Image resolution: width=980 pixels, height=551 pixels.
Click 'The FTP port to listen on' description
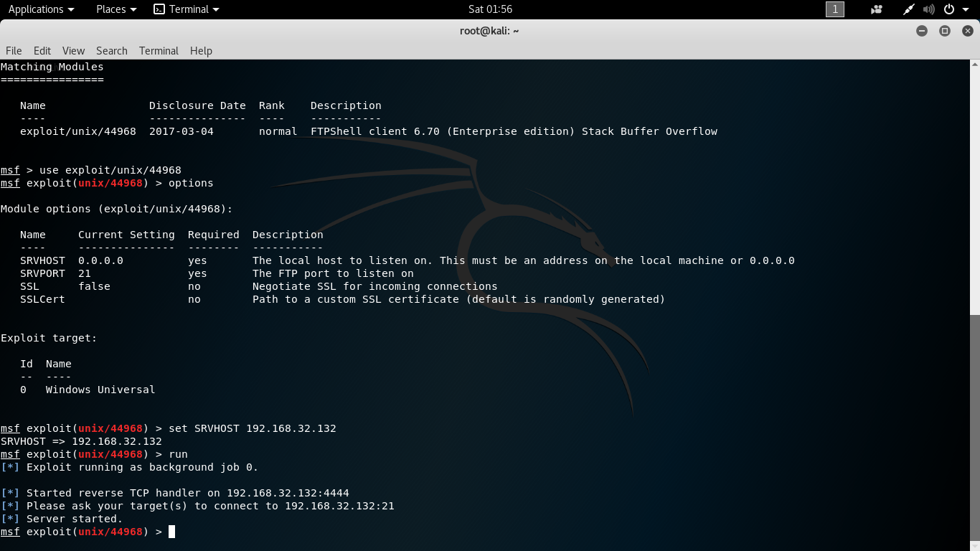click(333, 273)
